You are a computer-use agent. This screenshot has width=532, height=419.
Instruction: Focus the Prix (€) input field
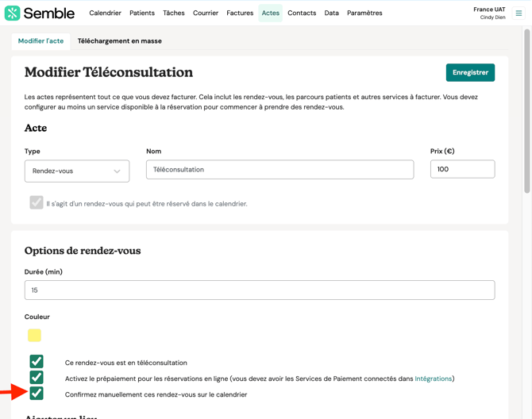(x=462, y=169)
